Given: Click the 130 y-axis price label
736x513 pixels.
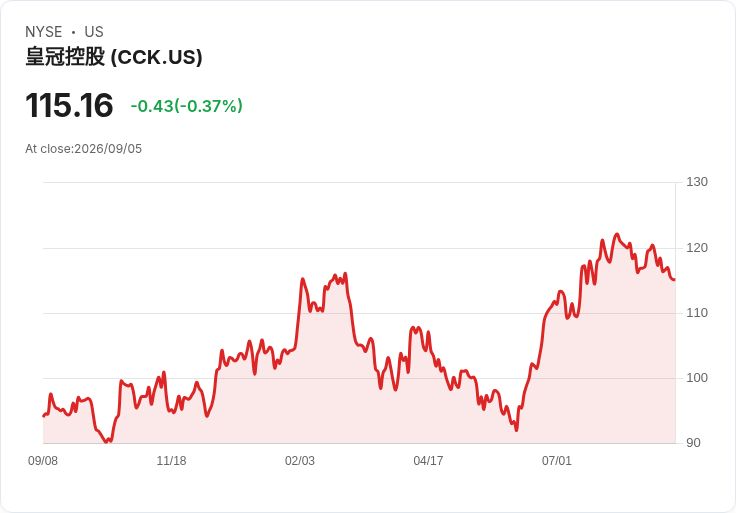Looking at the screenshot, I should 697,182.
